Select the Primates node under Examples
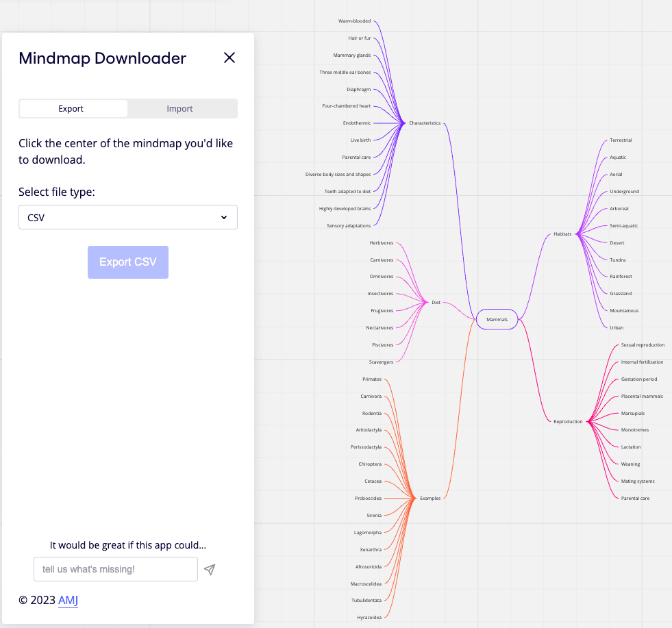Viewport: 672px width, 628px height. [x=371, y=379]
